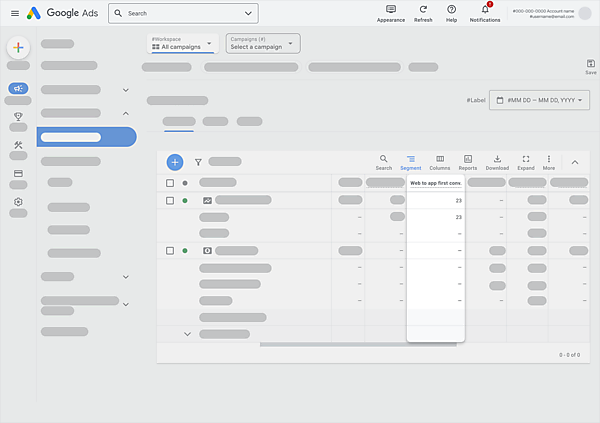Collapse the table with the chevron

tap(574, 162)
